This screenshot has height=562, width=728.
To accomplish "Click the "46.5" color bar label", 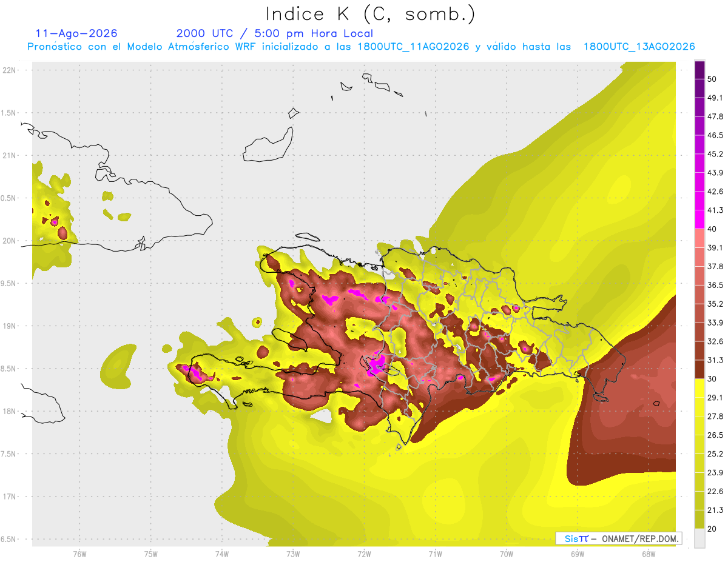I will (x=715, y=136).
